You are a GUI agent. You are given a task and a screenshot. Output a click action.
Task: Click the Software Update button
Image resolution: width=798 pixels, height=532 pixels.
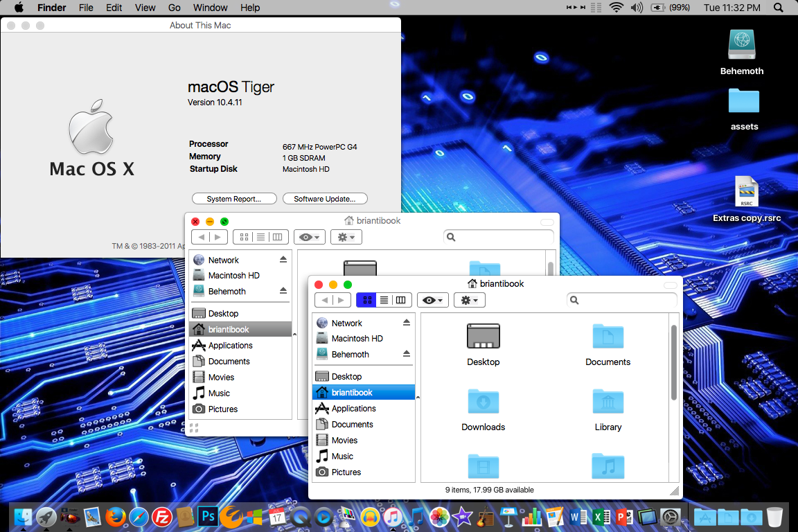coord(325,199)
